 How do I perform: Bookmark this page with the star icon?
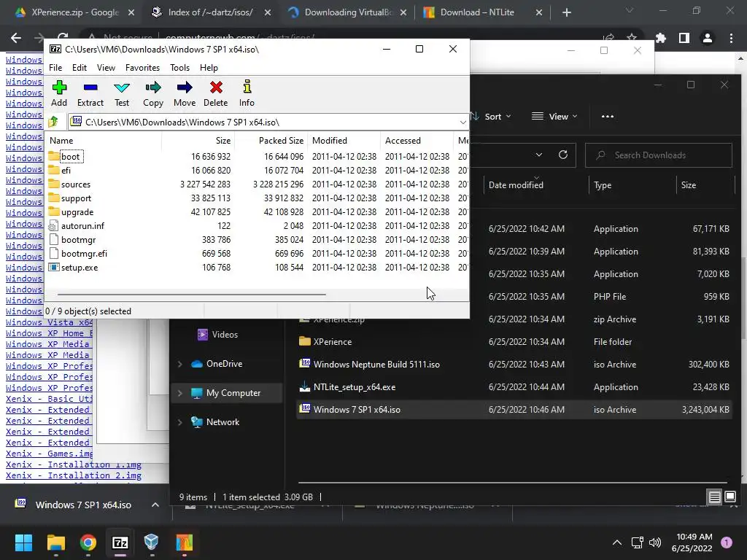pyautogui.click(x=632, y=38)
